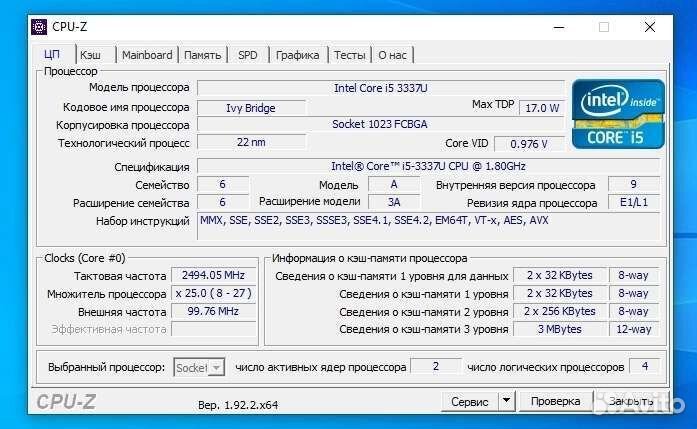Click the 12-way L3 associativity value
Image resolution: width=697 pixels, height=429 pixels.
coord(634,329)
